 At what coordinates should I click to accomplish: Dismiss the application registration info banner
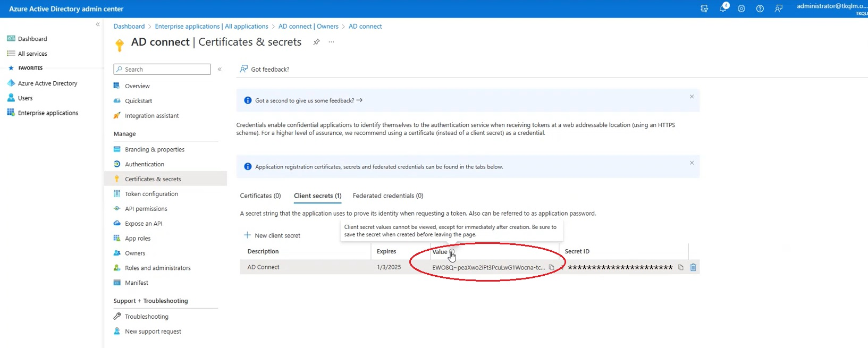692,163
